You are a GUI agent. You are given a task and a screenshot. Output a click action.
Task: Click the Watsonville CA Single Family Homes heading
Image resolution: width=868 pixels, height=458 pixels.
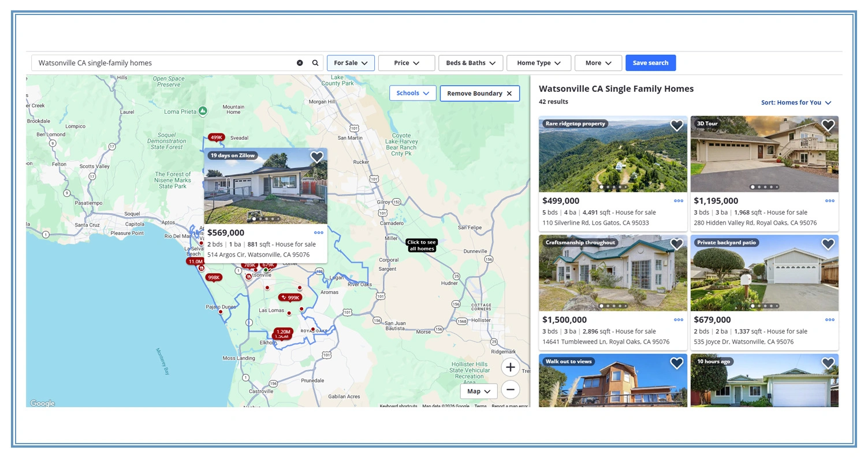coord(616,89)
